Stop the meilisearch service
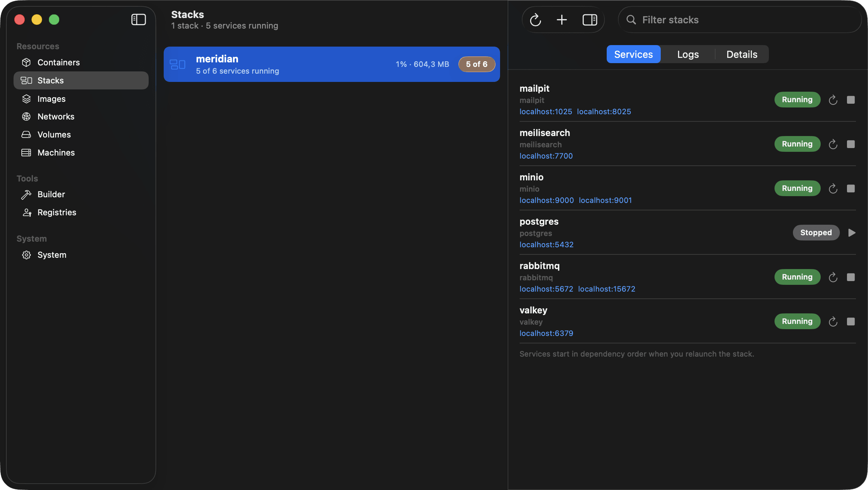 click(x=851, y=144)
